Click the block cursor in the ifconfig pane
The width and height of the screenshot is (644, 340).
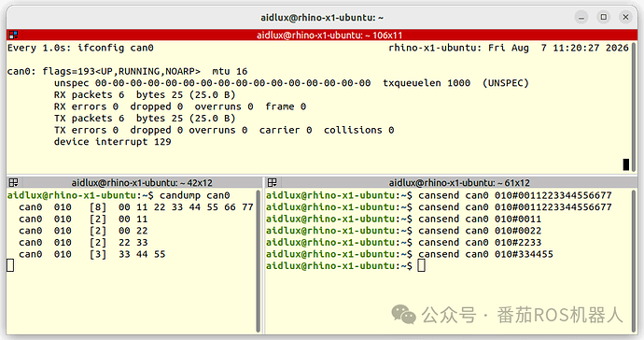(x=626, y=164)
